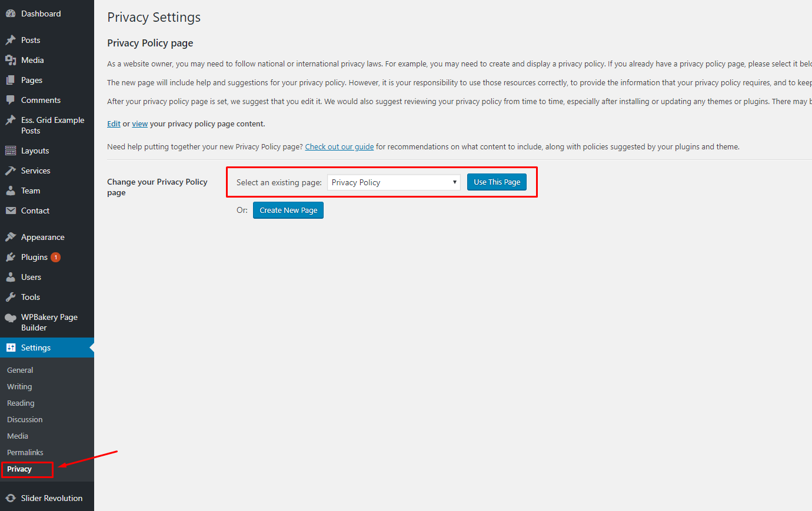The image size is (812, 511).
Task: Click the Media library icon in sidebar
Action: [x=11, y=60]
